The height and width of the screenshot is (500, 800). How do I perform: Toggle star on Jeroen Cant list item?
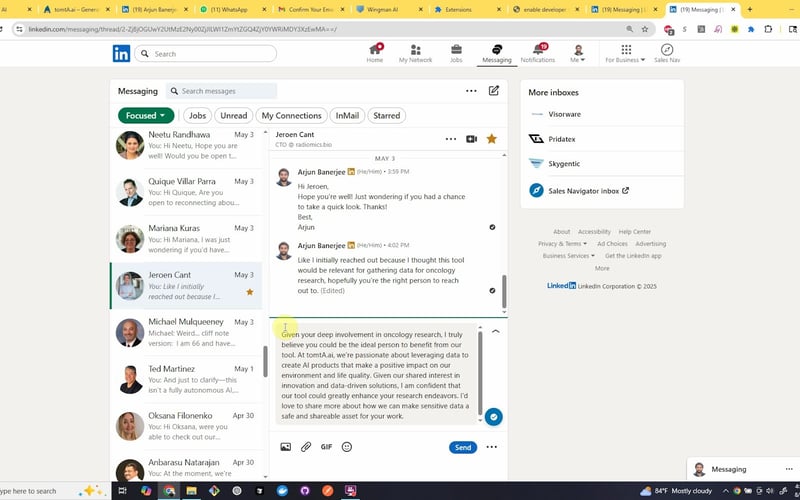[249, 292]
